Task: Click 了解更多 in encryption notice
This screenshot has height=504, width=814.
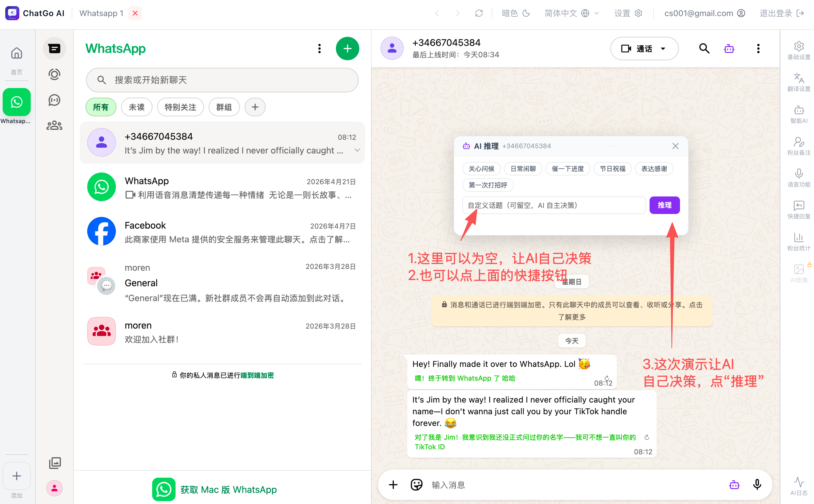Action: pyautogui.click(x=572, y=317)
